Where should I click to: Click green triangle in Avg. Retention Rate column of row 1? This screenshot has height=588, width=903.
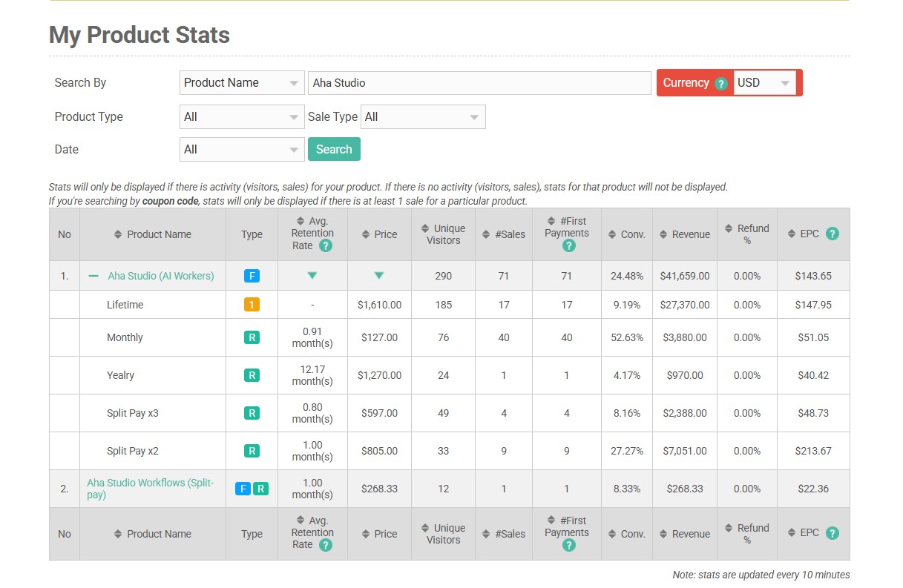point(312,276)
